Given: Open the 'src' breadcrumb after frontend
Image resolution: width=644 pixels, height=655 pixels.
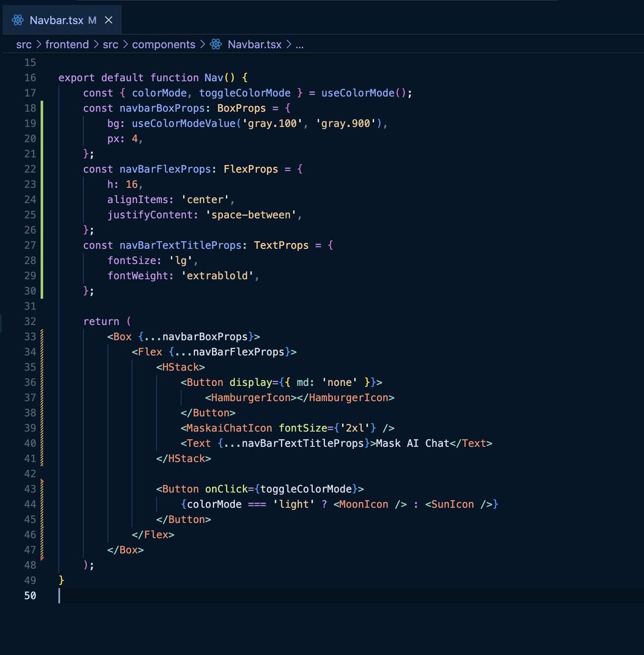Looking at the screenshot, I should pos(110,45).
